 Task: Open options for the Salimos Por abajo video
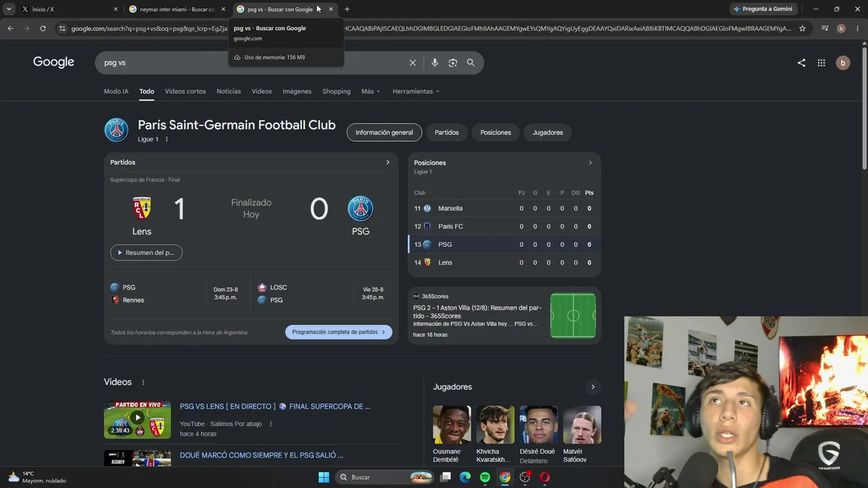tap(271, 424)
